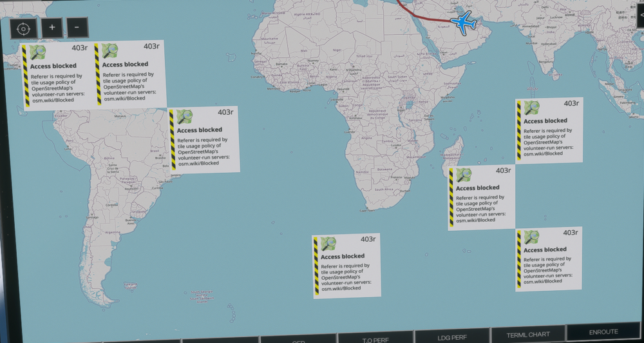This screenshot has width=644, height=343.
Task: Zoom in with the plus button
Action: pos(52,28)
